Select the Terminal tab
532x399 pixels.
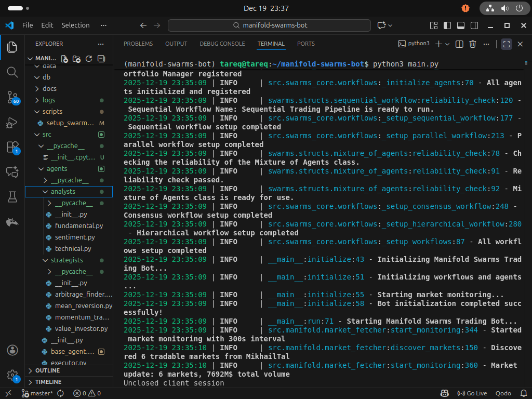[x=271, y=44]
